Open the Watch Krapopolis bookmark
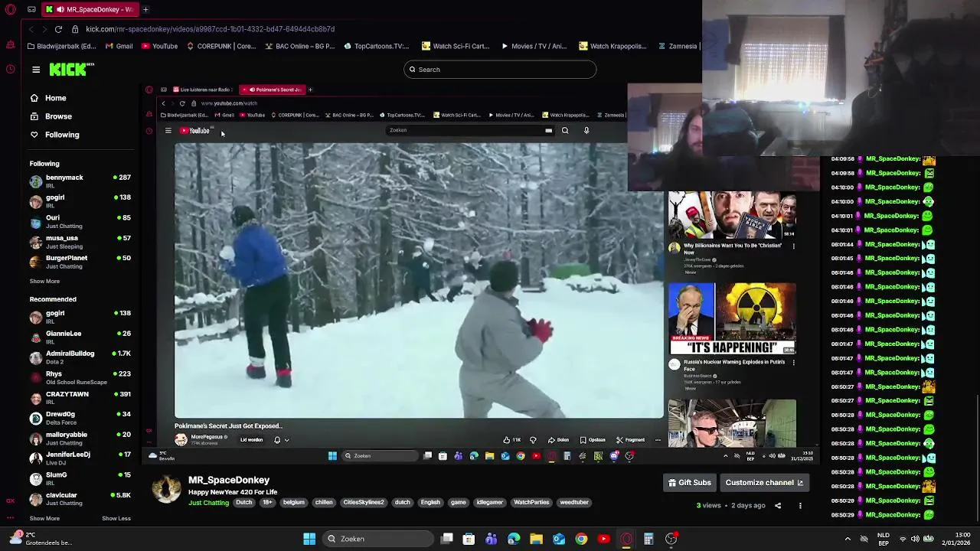The height and width of the screenshot is (551, 980). tap(613, 46)
